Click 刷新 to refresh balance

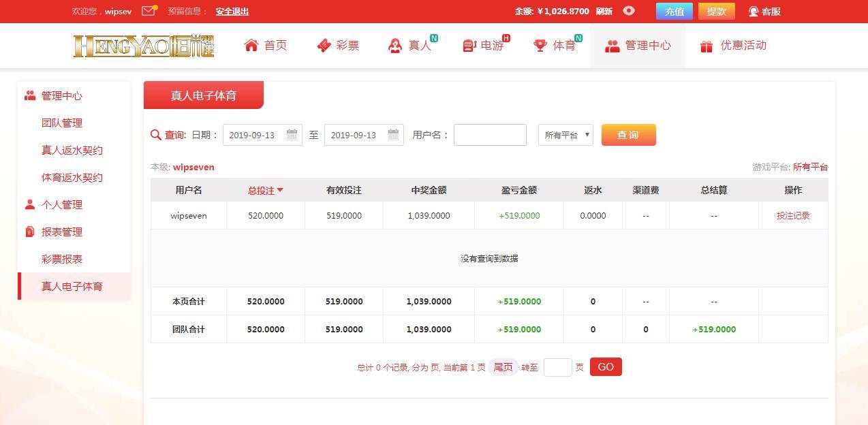604,12
